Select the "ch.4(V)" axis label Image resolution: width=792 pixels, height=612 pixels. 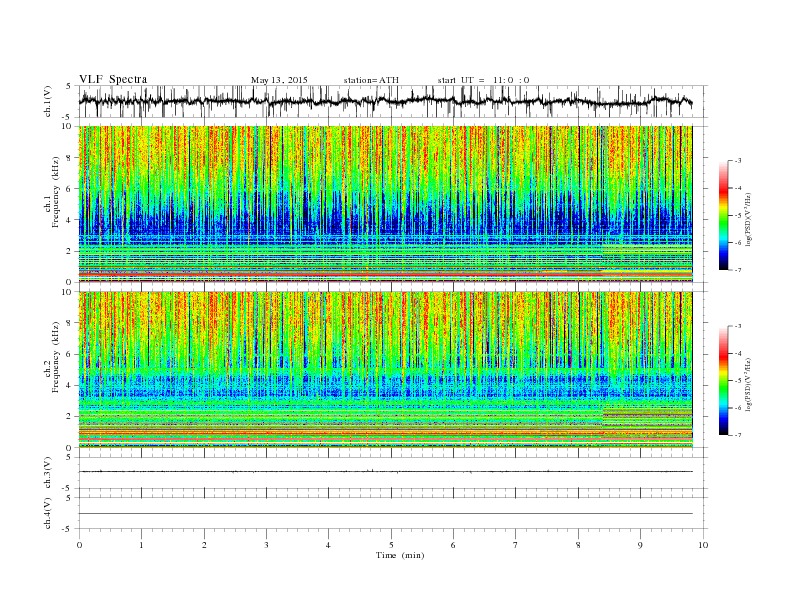(47, 513)
